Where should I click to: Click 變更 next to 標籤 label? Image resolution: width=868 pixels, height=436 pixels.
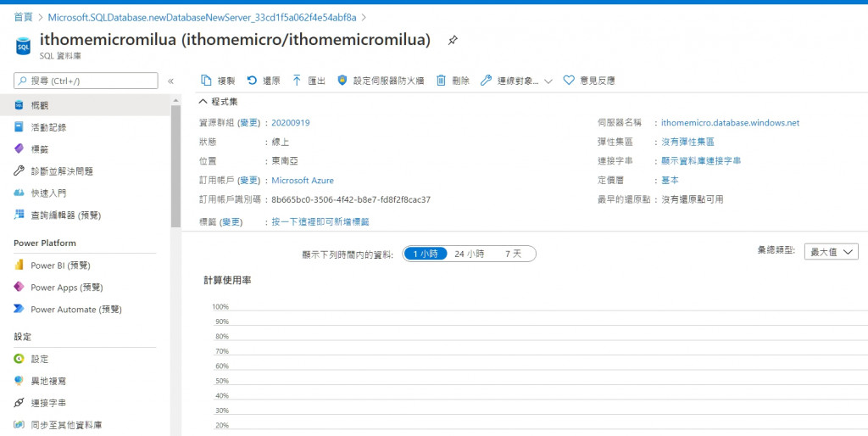tap(231, 222)
